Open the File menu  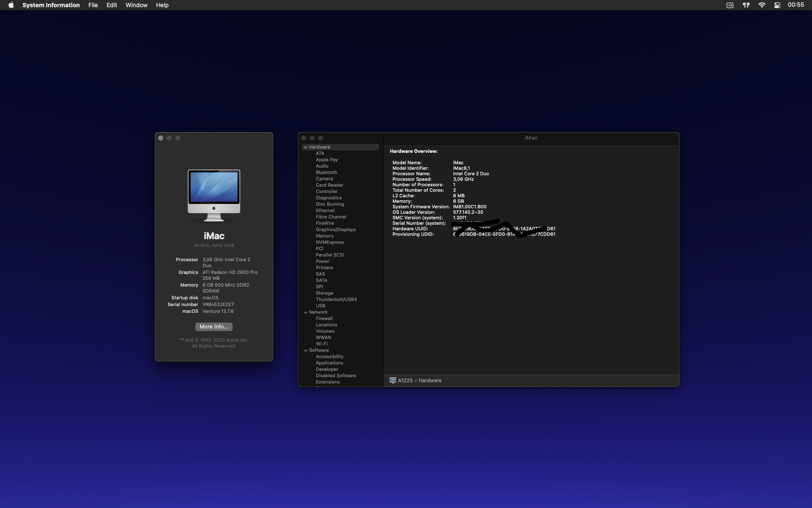coord(93,5)
